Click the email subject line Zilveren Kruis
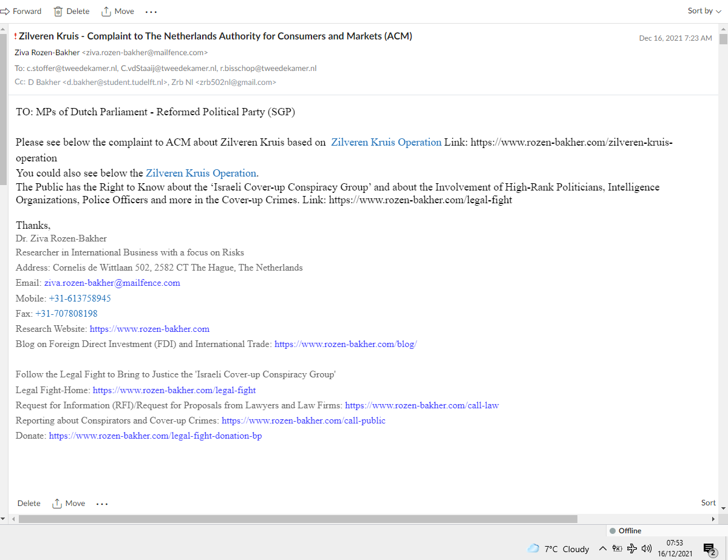Image resolution: width=728 pixels, height=560 pixels. click(x=216, y=36)
